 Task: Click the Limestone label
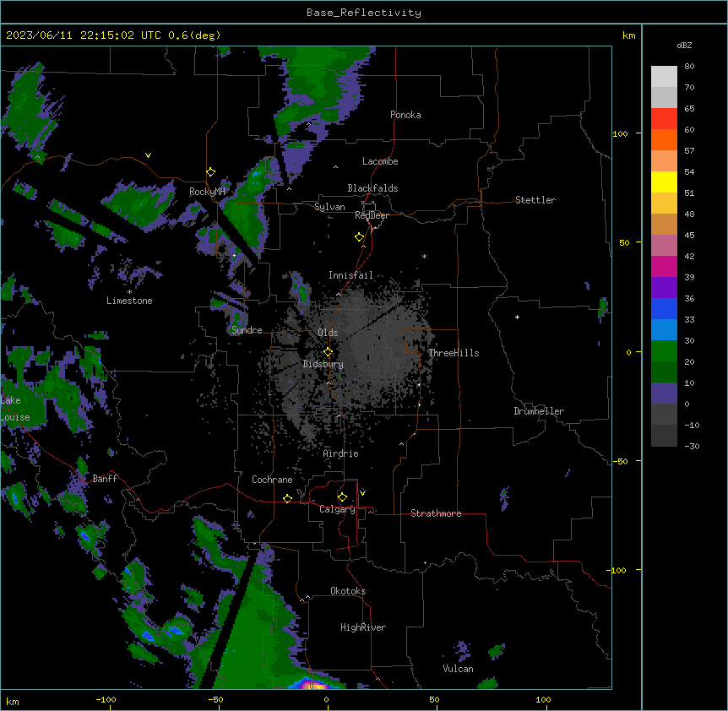[129, 301]
